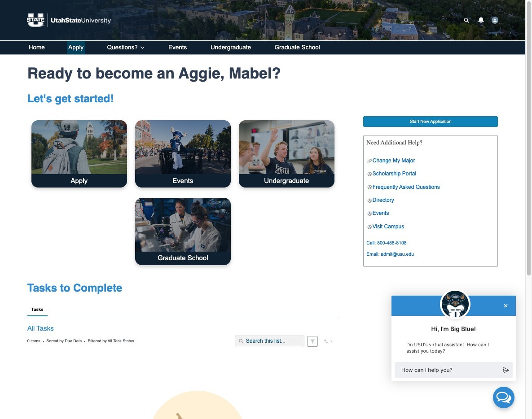Select the Undergraduate photo card
The image size is (532, 419).
(x=286, y=153)
